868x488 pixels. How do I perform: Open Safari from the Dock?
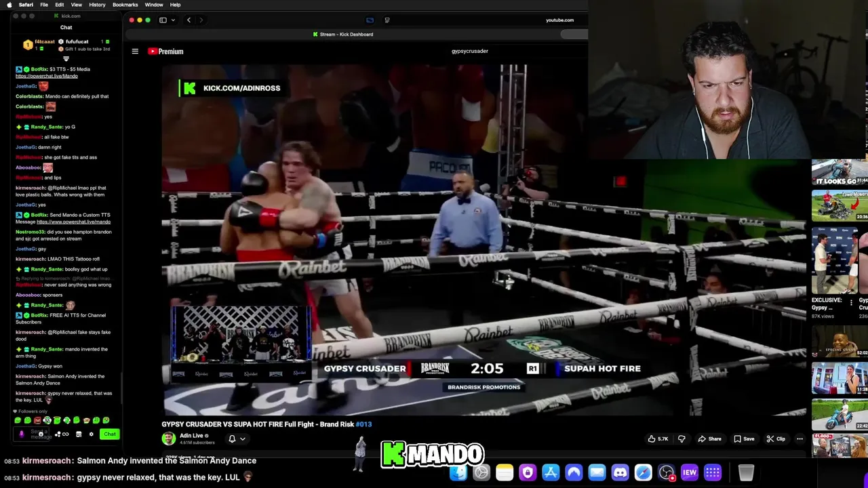tap(643, 472)
